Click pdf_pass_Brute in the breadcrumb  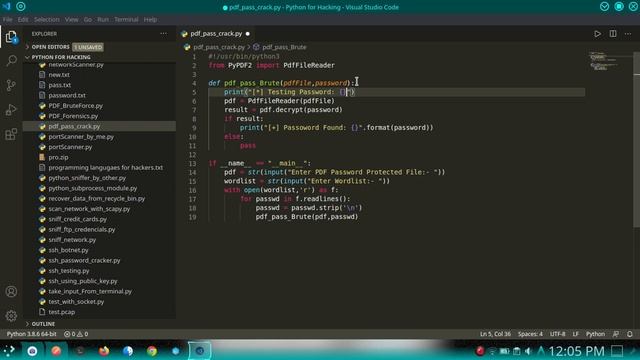(x=284, y=47)
